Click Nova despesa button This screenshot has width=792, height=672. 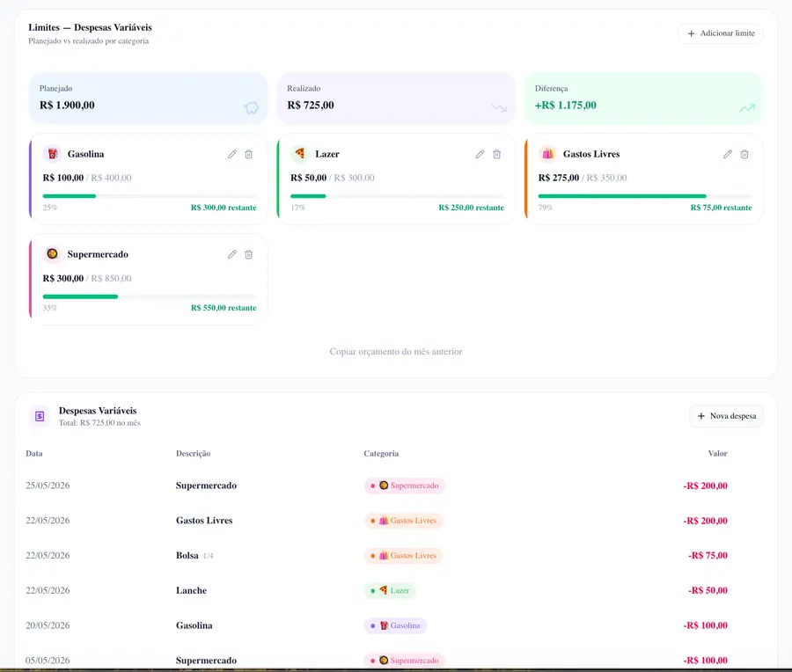click(x=726, y=416)
